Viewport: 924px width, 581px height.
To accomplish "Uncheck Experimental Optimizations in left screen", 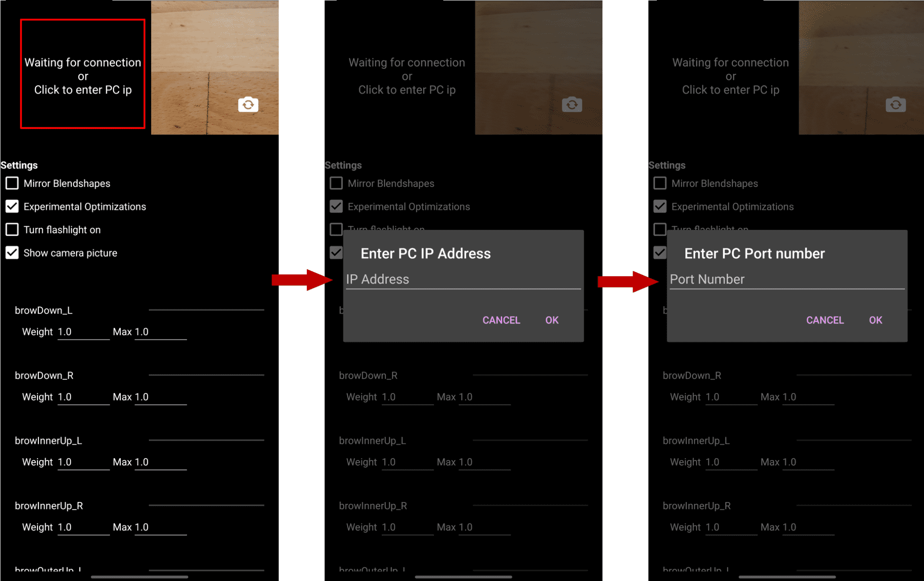I will pyautogui.click(x=12, y=206).
